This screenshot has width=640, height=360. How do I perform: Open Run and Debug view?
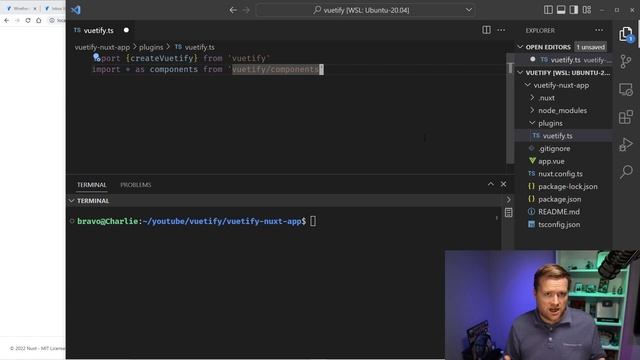pyautogui.click(x=626, y=144)
